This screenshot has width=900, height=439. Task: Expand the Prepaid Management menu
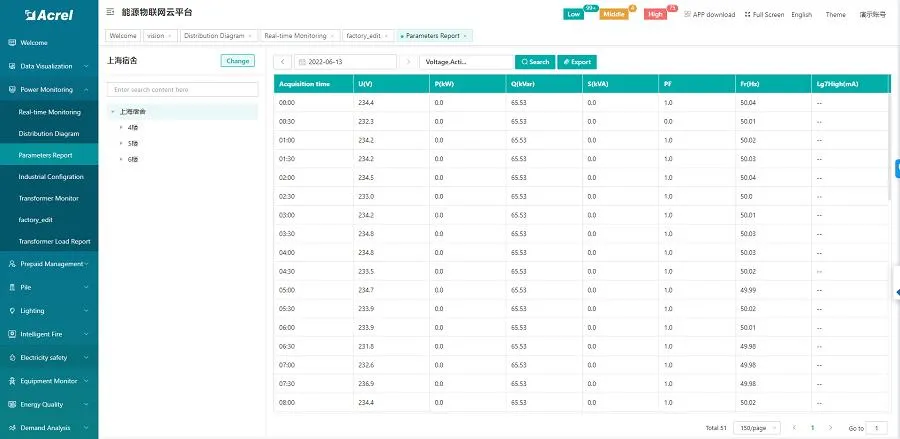tap(50, 264)
